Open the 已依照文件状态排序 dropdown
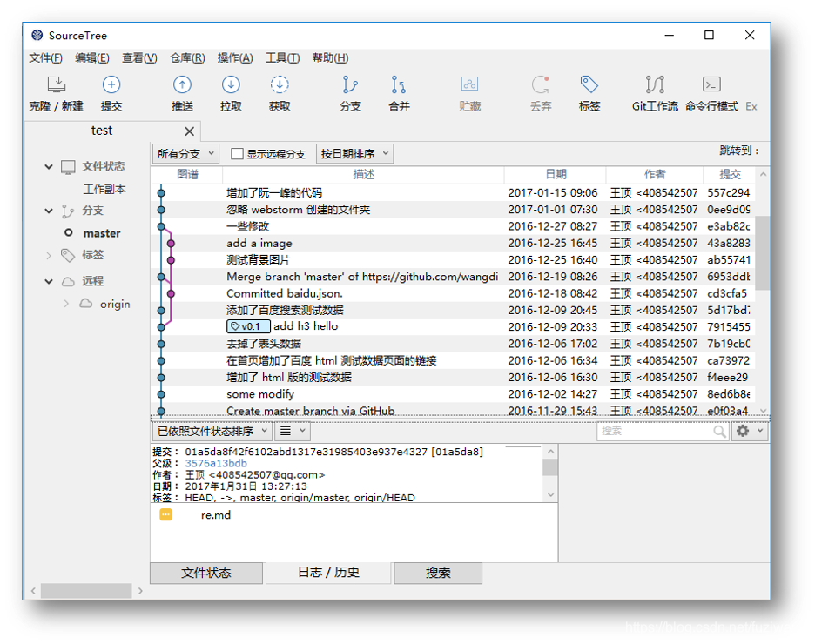The height and width of the screenshot is (644, 815). click(x=212, y=431)
